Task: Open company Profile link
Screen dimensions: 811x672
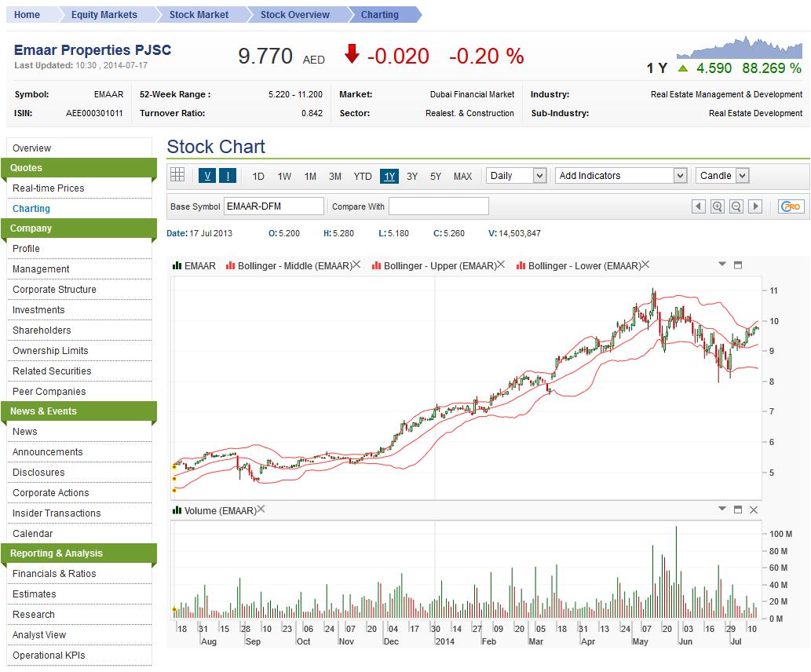Action: [x=26, y=249]
